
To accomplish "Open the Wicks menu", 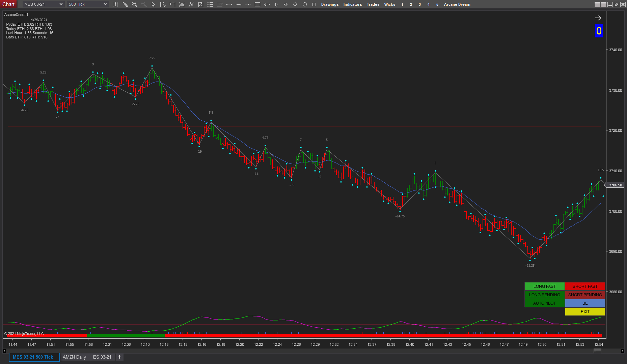I will pos(389,4).
